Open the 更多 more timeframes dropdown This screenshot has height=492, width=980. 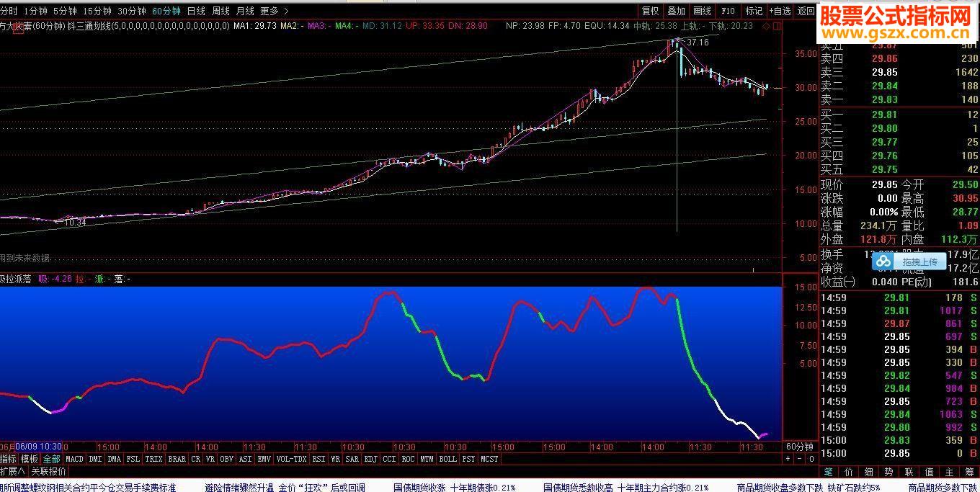click(x=275, y=11)
